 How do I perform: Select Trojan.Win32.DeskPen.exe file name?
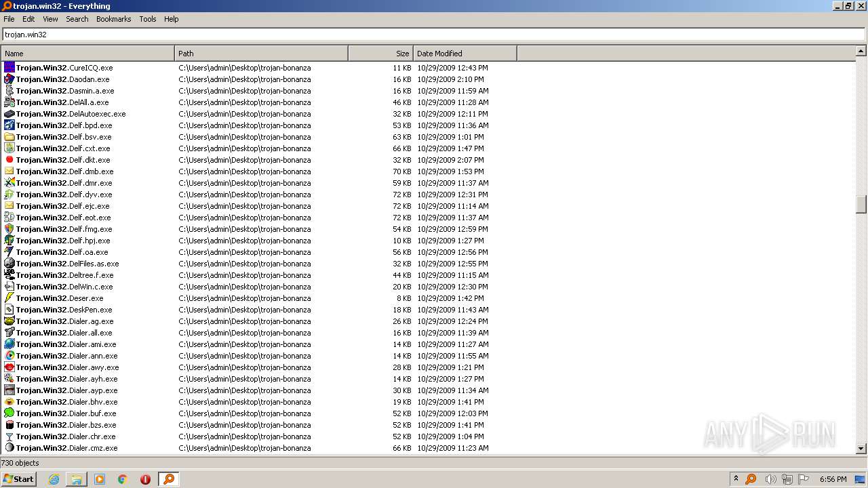click(x=64, y=310)
